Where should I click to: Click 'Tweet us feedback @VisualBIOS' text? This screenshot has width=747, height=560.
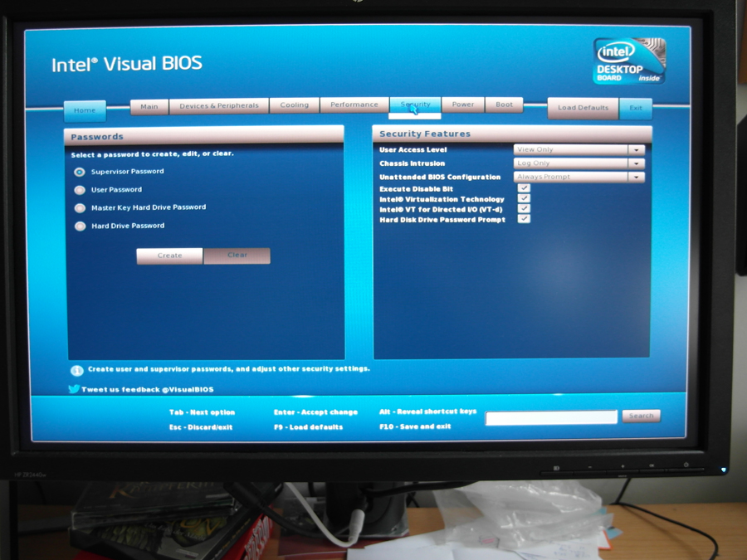pos(147,390)
